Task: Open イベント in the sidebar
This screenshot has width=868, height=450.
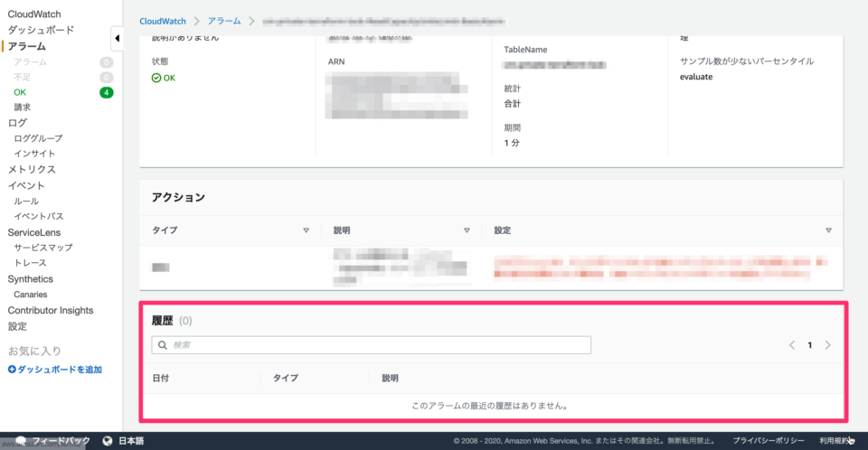Action: coord(26,185)
